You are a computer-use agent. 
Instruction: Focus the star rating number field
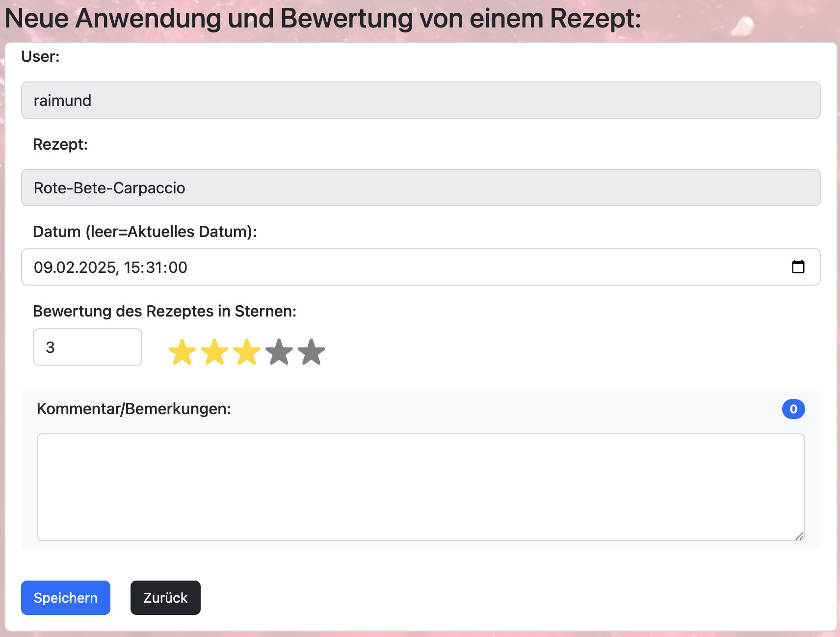[x=87, y=347]
